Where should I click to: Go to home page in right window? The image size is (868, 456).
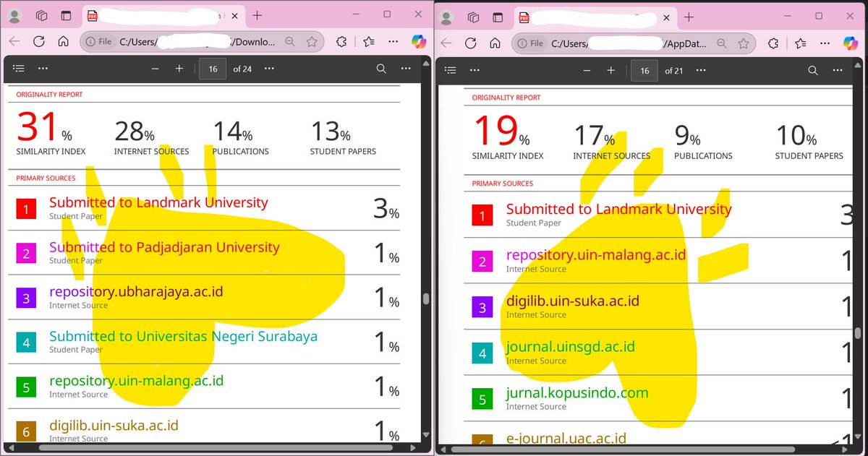click(495, 43)
